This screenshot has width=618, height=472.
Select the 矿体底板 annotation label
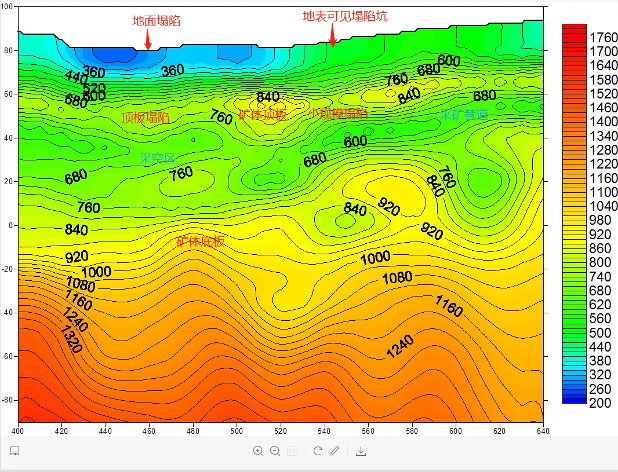tap(200, 241)
